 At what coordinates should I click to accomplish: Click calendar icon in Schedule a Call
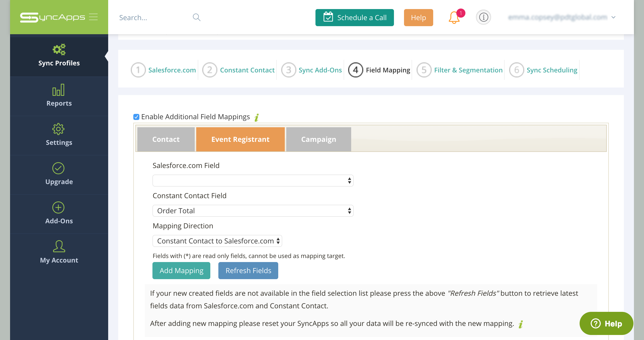point(328,17)
